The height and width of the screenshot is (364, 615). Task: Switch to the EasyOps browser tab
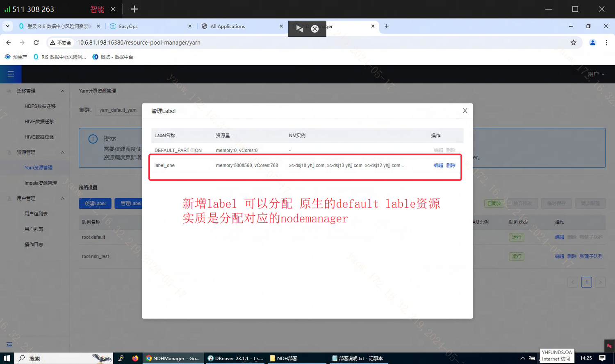pyautogui.click(x=129, y=26)
